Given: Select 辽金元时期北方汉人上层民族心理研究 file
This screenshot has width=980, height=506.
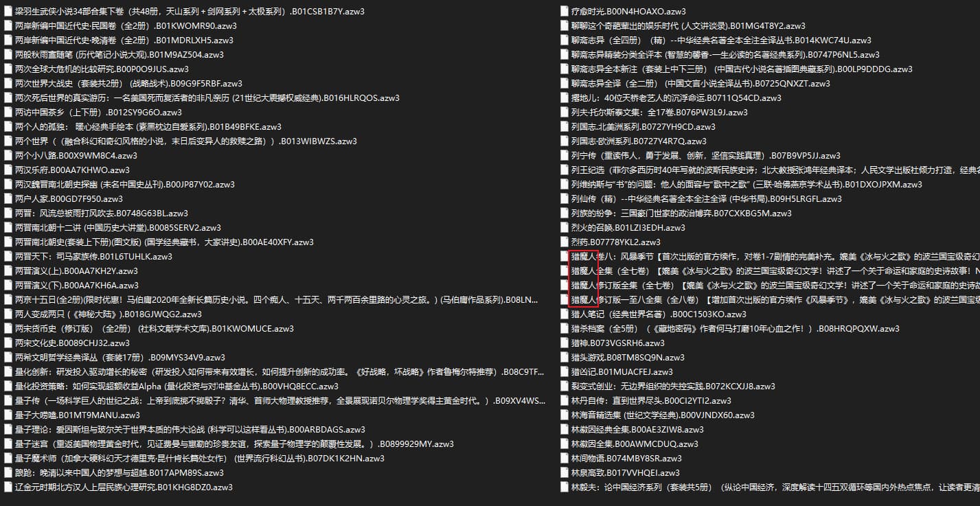Looking at the screenshot, I should pos(124,487).
